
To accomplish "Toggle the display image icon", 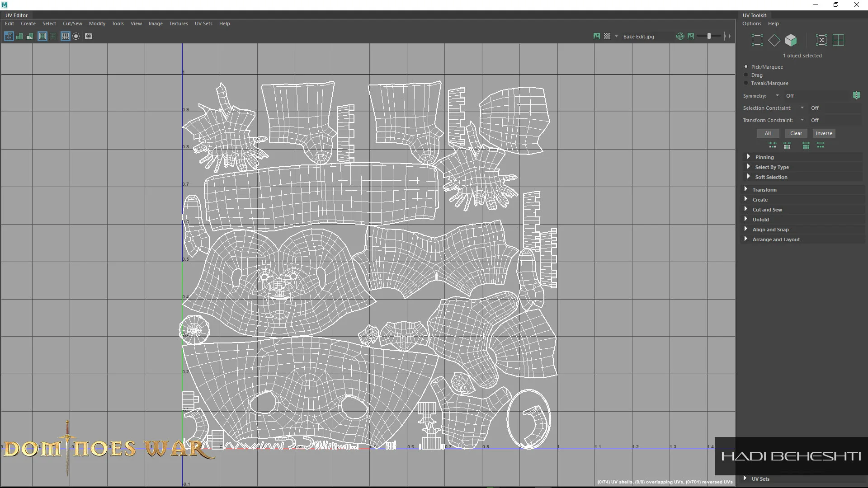I will tap(597, 36).
